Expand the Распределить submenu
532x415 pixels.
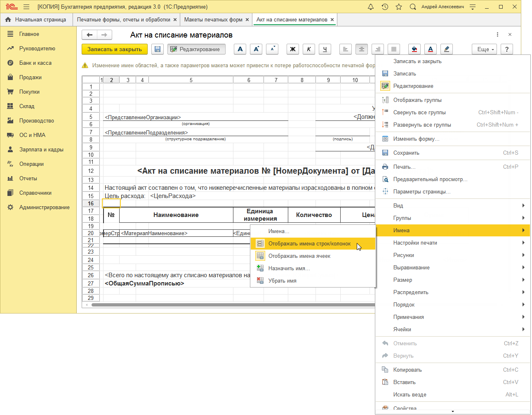coord(453,292)
